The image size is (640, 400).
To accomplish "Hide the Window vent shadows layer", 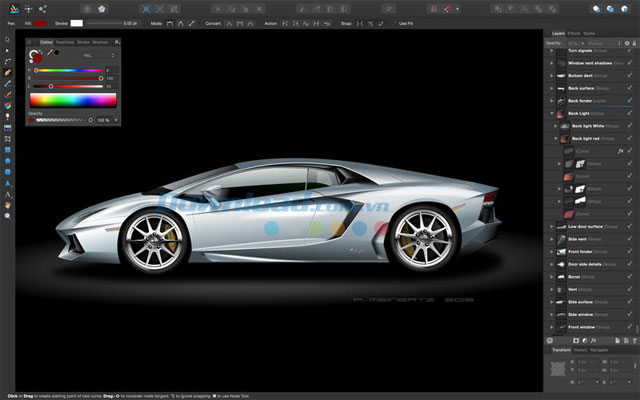I will (x=630, y=63).
